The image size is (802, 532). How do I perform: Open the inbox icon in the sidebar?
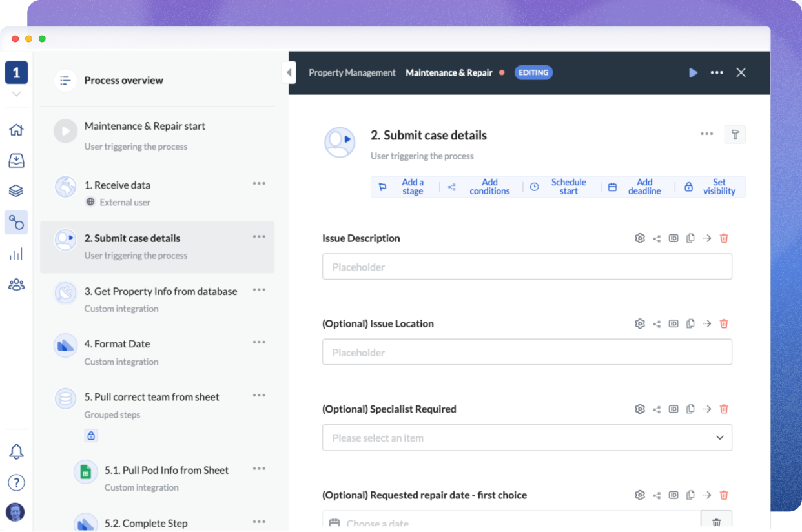pos(16,159)
